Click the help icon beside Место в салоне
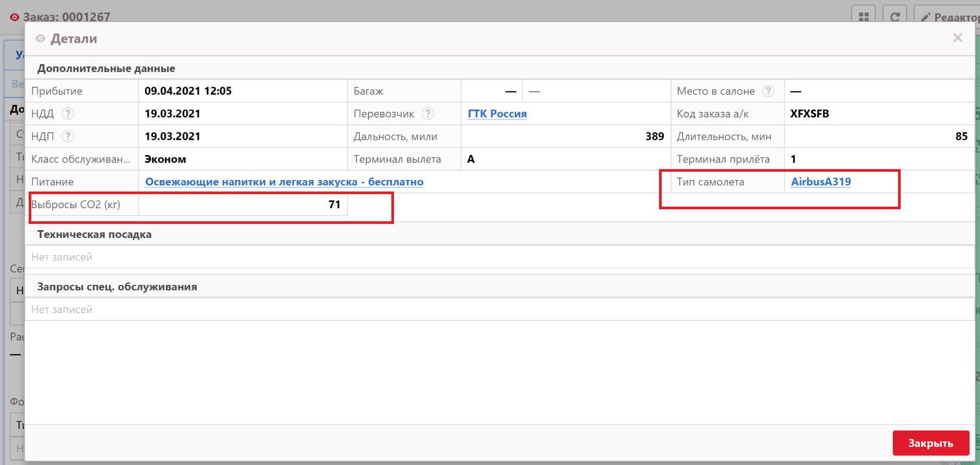The height and width of the screenshot is (465, 980). coord(768,91)
